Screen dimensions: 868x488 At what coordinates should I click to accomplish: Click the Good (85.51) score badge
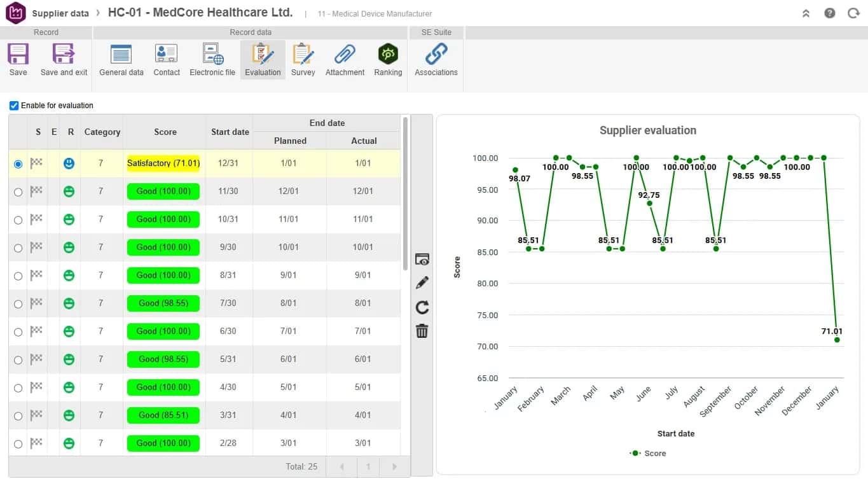point(163,415)
